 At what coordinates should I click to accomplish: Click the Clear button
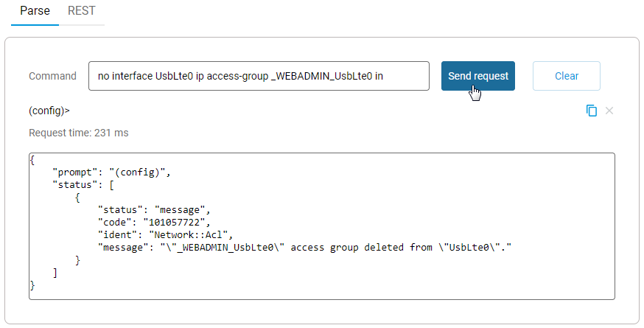tap(566, 76)
